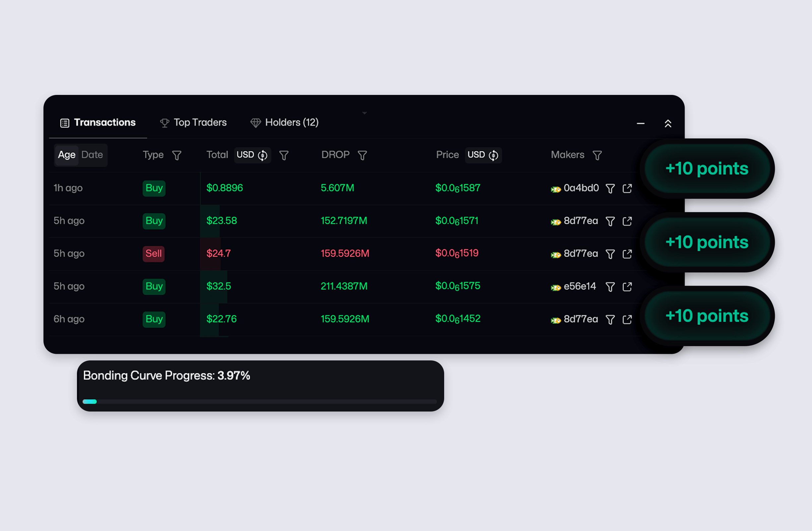Select Age time display option
The height and width of the screenshot is (531, 812).
(x=67, y=155)
